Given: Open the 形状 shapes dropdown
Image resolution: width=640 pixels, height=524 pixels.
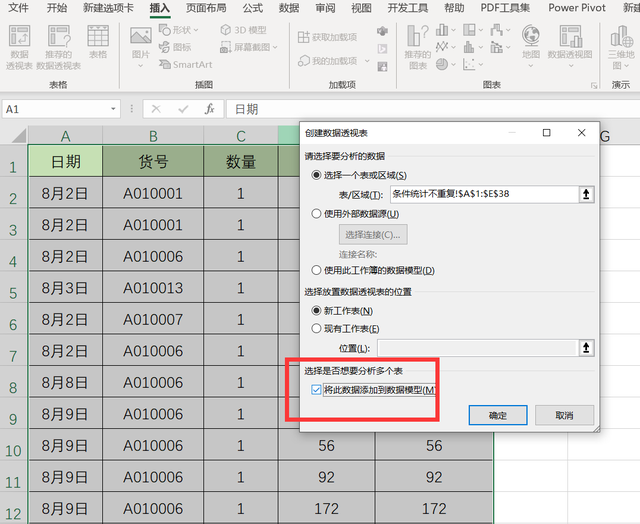Looking at the screenshot, I should point(179,30).
